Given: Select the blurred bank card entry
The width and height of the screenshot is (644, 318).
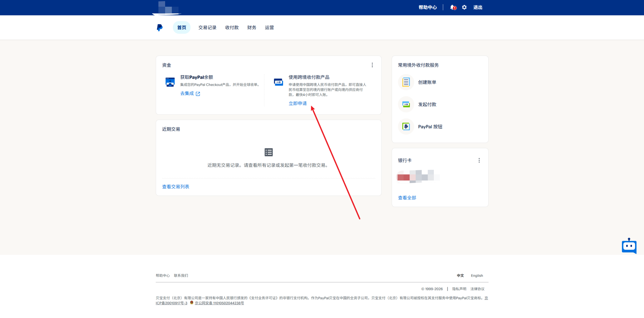Looking at the screenshot, I should click(x=418, y=177).
